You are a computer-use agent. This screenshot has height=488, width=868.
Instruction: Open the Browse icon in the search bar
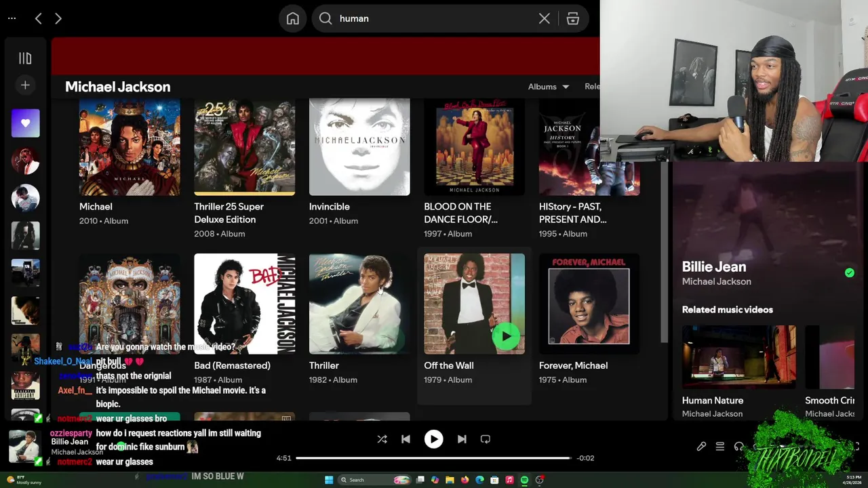pos(573,18)
